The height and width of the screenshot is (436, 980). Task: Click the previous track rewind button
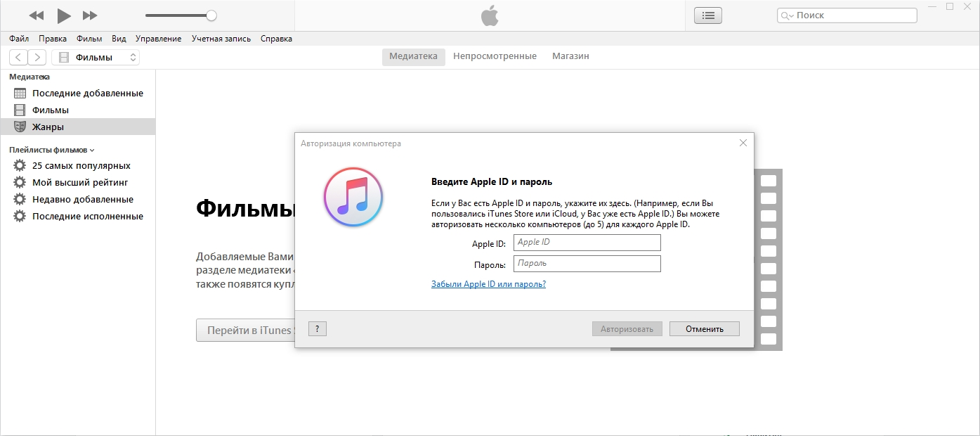tap(37, 15)
